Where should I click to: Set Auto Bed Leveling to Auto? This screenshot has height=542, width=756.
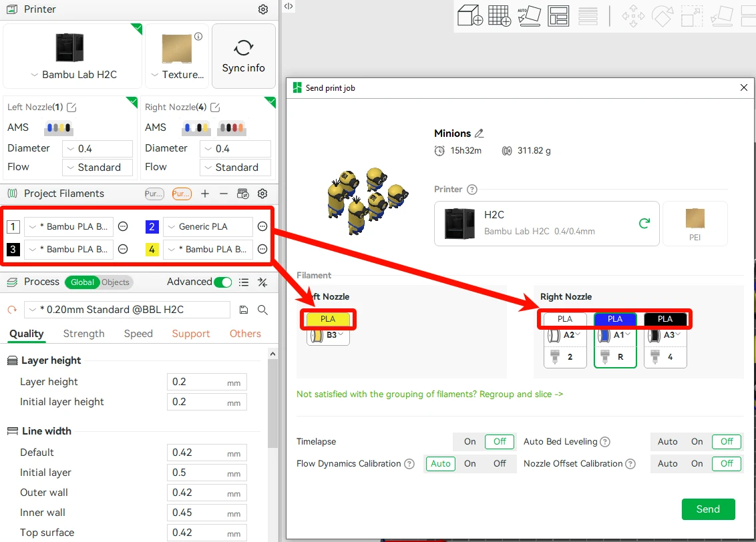(667, 442)
